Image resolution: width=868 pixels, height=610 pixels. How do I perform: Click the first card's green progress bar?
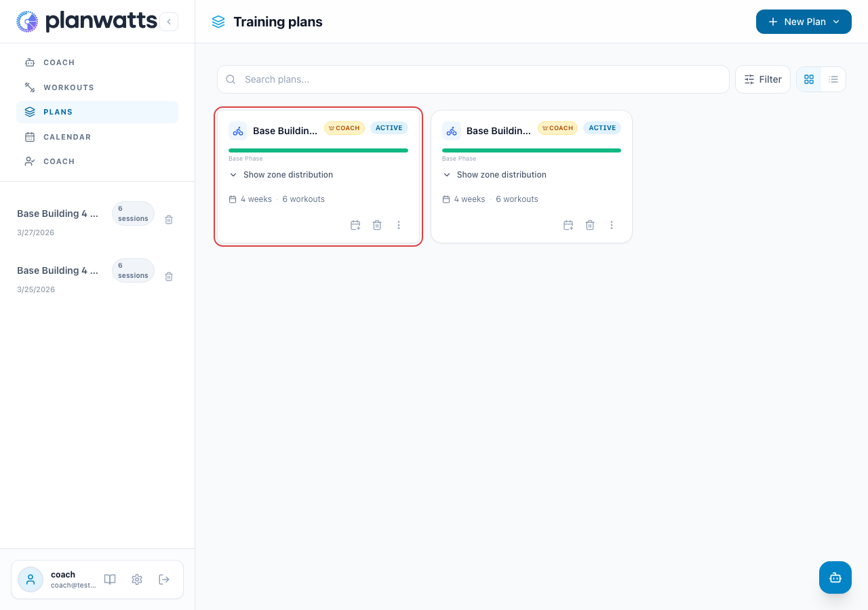[x=318, y=150]
